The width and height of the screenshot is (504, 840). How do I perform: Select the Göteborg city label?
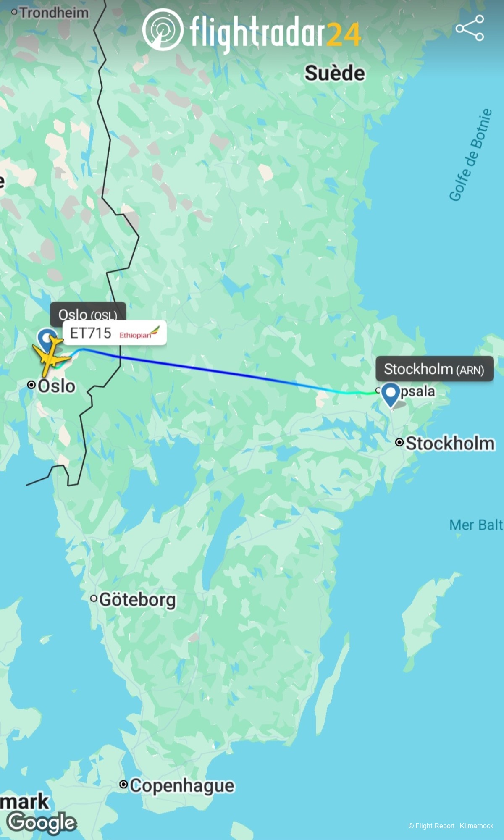(x=137, y=600)
